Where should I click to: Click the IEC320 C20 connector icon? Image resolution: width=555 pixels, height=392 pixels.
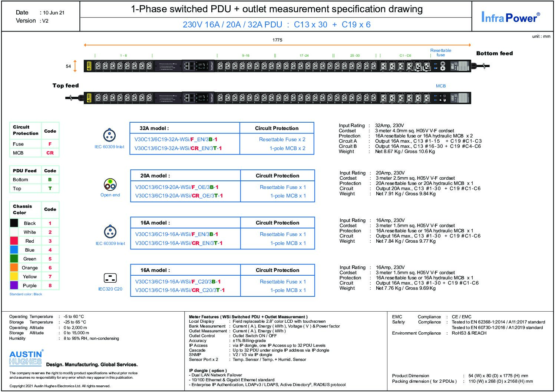click(110, 278)
